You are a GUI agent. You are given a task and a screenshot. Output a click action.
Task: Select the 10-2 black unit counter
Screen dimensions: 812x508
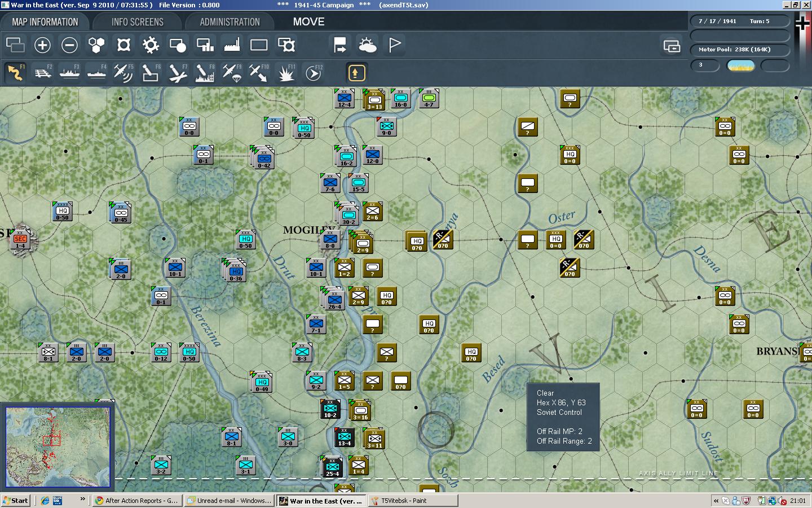[330, 409]
